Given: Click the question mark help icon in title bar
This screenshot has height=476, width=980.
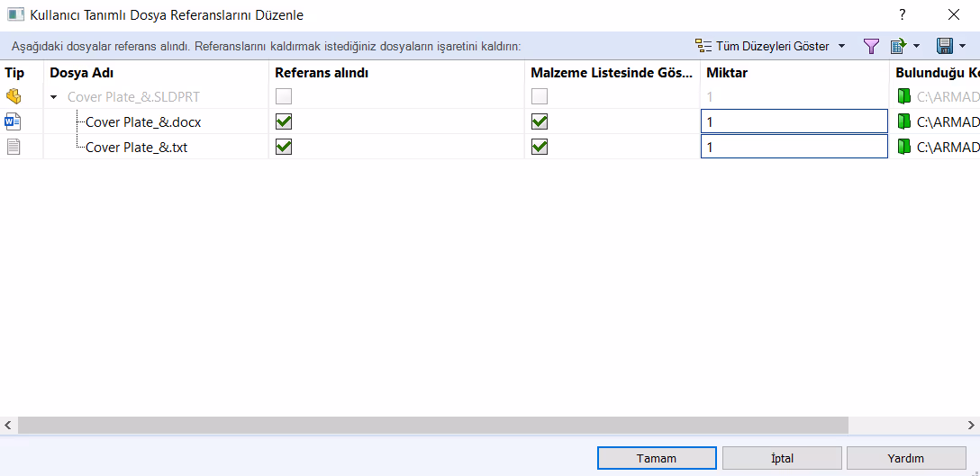Looking at the screenshot, I should 902,15.
